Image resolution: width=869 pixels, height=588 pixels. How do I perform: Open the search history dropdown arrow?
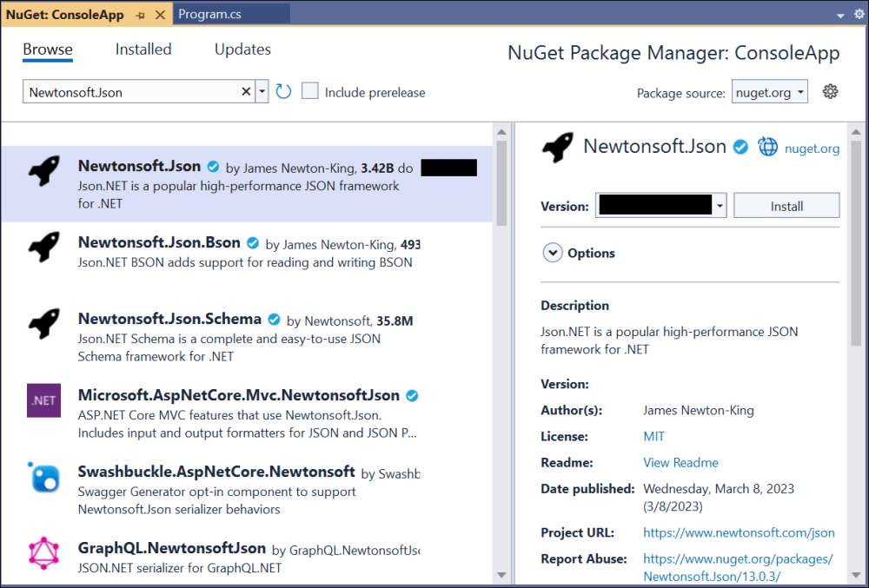262,92
